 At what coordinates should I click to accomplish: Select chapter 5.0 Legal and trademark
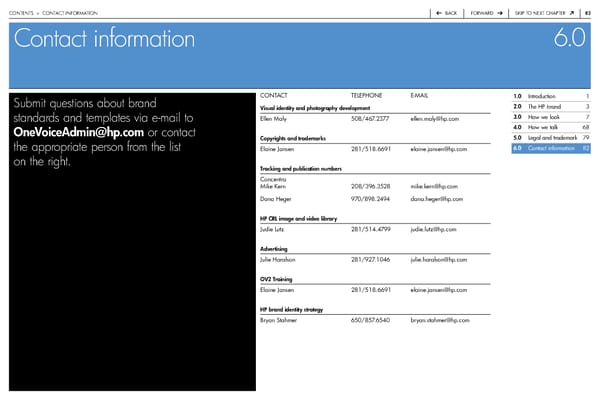[548, 138]
